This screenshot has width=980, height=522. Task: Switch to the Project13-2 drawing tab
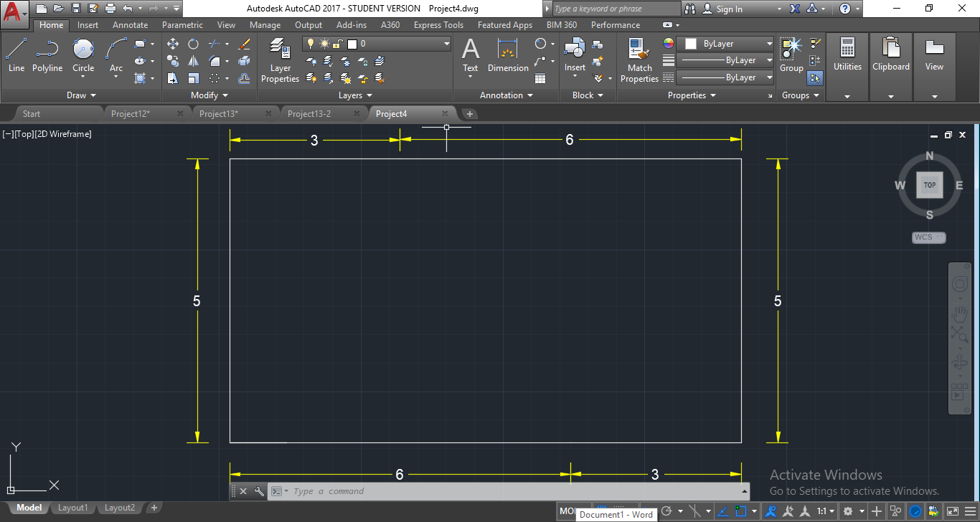(308, 113)
